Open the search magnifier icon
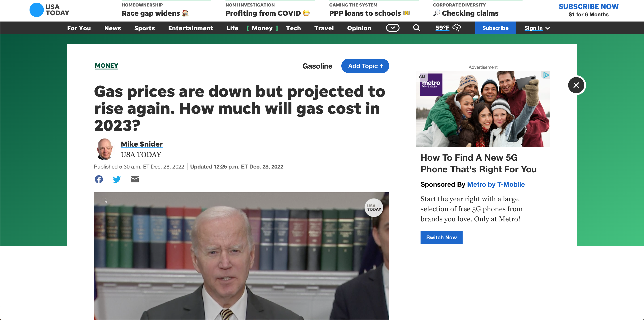Viewport: 644px width, 320px height. pos(417,28)
